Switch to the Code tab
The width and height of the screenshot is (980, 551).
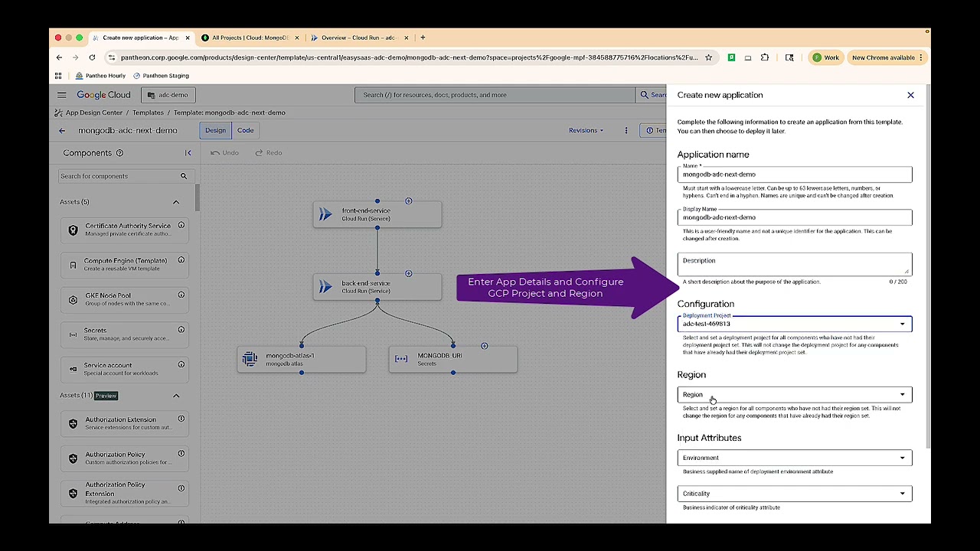(x=245, y=130)
